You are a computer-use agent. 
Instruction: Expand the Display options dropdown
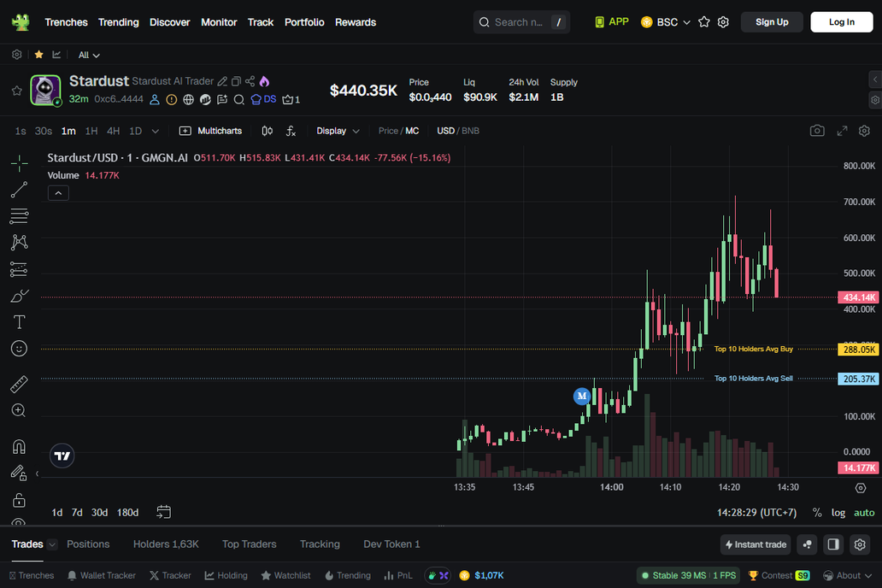pos(338,131)
